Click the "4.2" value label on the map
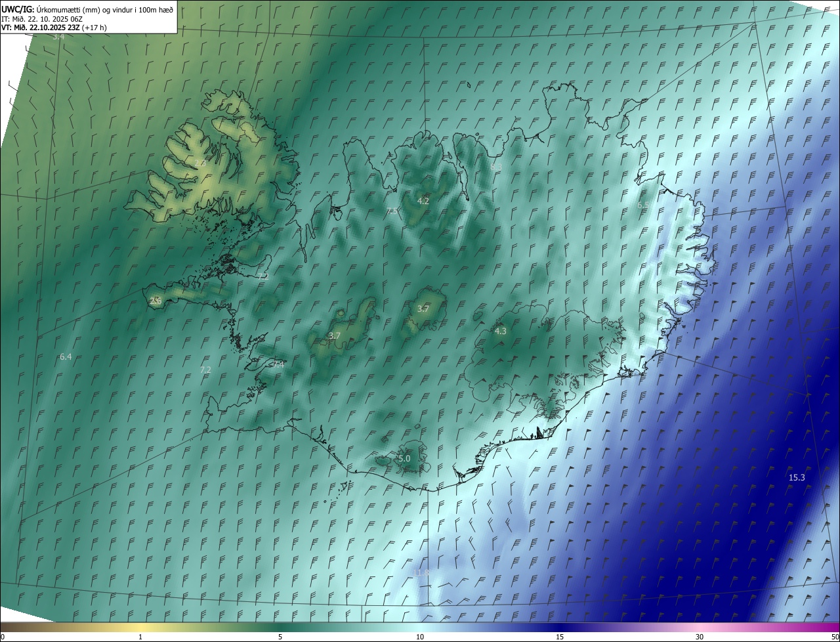The image size is (840, 642). pos(423,201)
